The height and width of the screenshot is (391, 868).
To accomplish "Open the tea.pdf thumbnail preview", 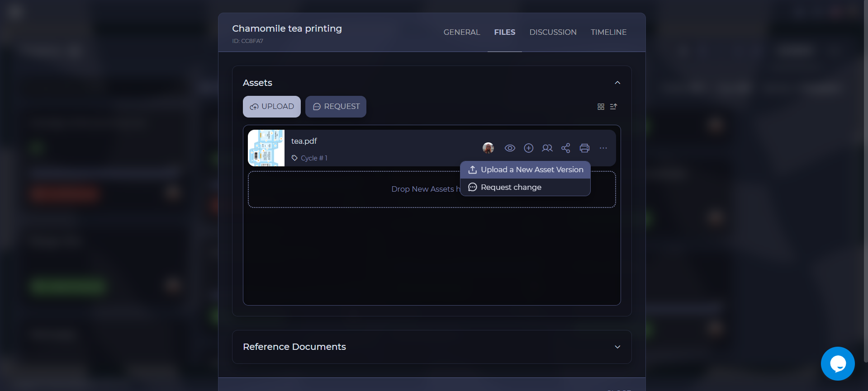I will (266, 148).
